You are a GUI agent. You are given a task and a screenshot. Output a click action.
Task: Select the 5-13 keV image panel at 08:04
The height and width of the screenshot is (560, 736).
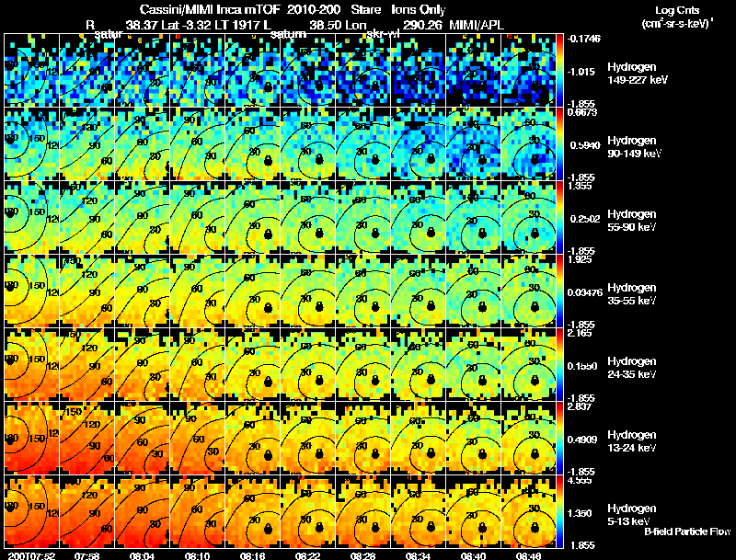pos(143,512)
